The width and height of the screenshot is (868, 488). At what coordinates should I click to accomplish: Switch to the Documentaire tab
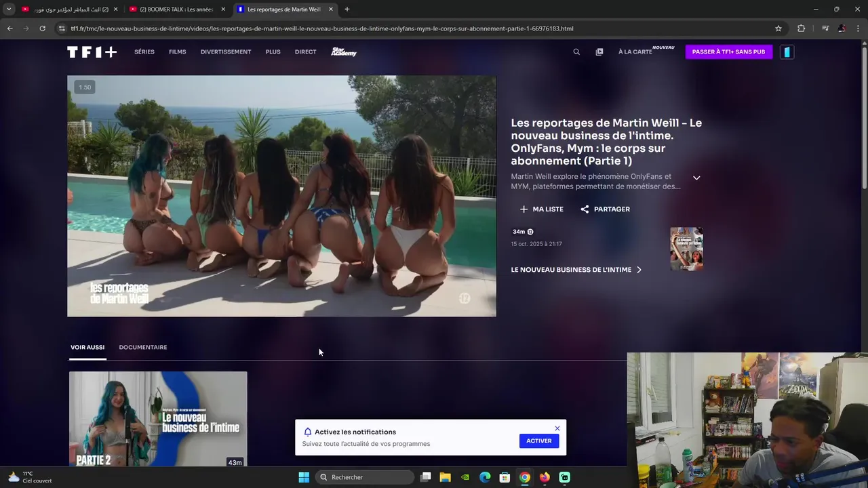pyautogui.click(x=143, y=348)
